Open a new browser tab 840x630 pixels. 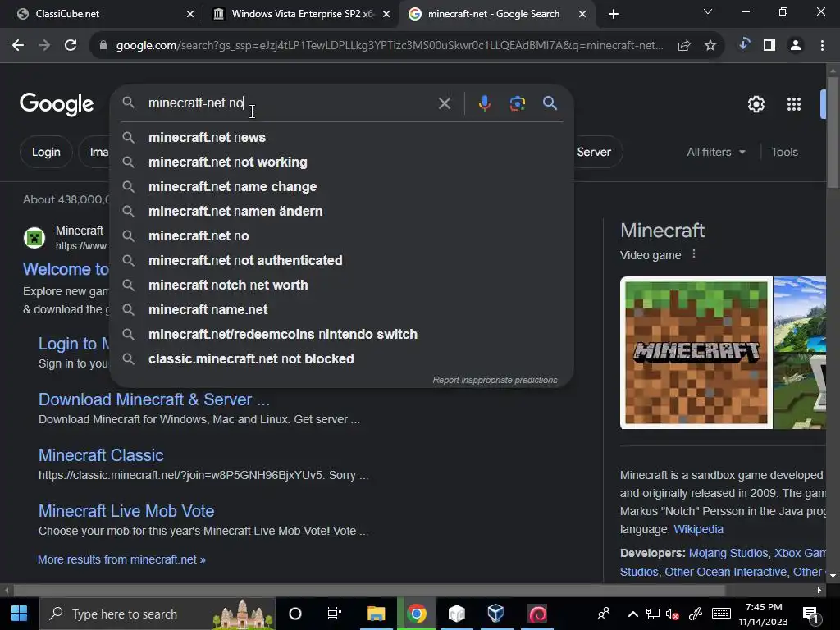point(614,14)
